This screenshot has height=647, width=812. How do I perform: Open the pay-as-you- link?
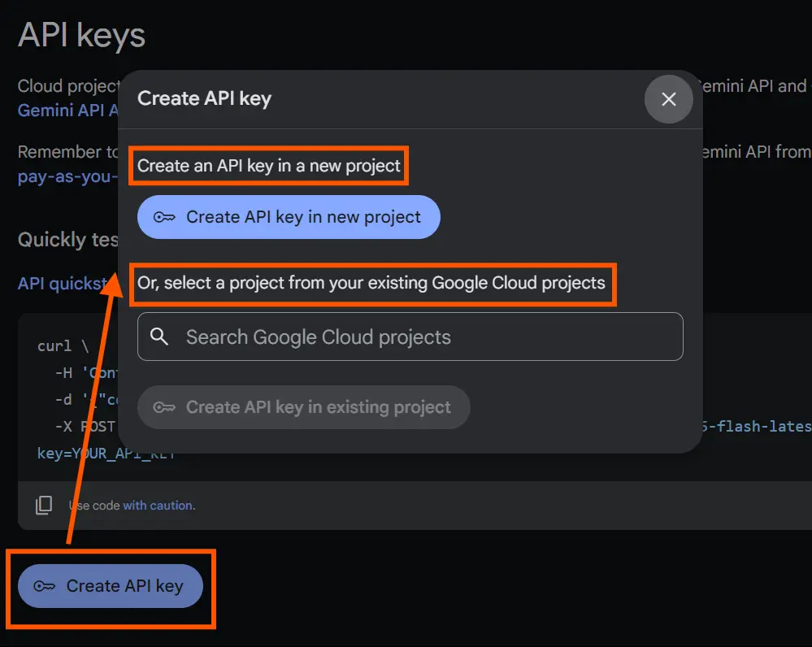tap(67, 176)
